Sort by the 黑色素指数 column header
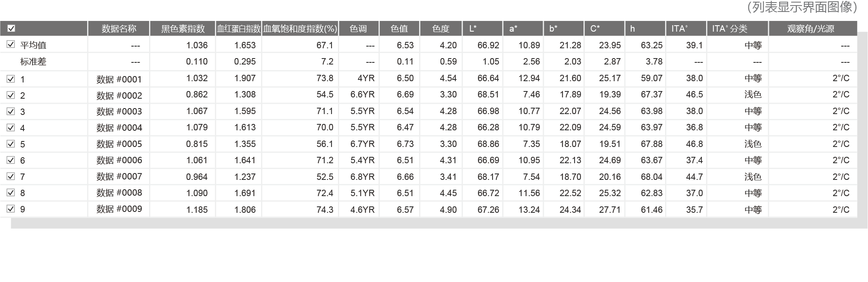 (x=182, y=29)
